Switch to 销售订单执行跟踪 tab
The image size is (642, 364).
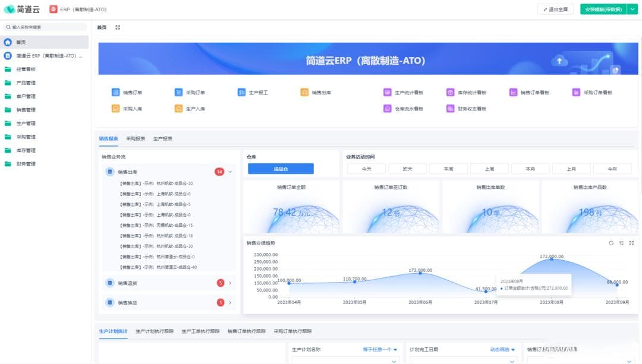coord(247,331)
